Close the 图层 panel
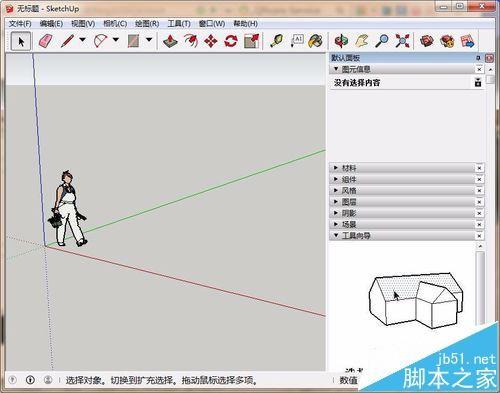 tap(479, 202)
